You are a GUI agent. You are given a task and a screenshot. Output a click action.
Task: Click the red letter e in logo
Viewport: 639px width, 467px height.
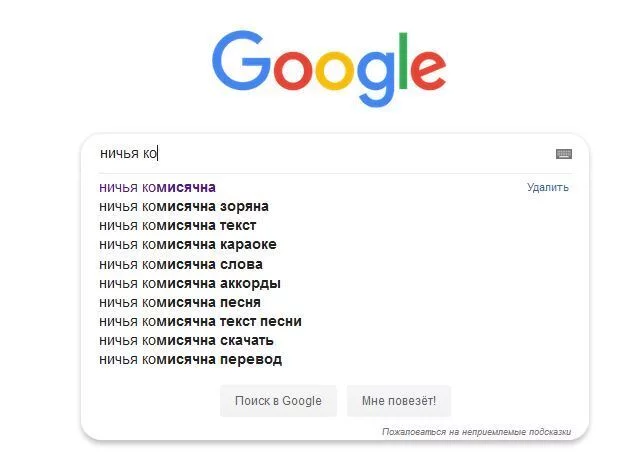coord(428,69)
